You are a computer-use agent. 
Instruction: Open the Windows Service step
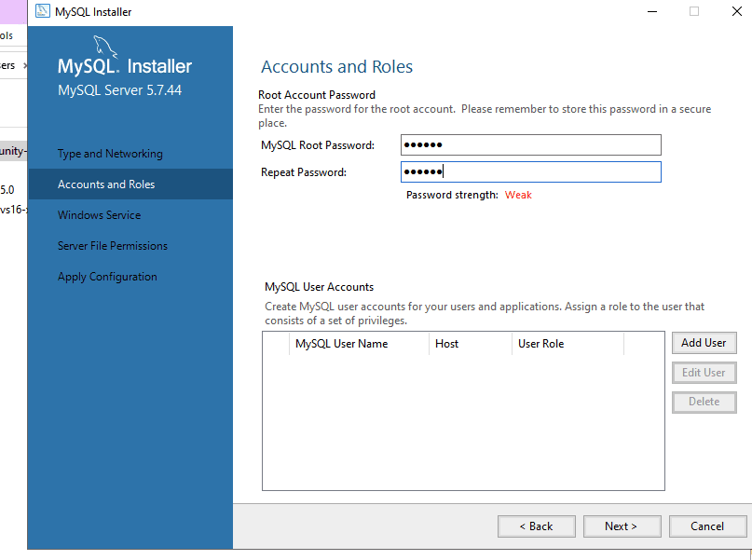pos(99,215)
